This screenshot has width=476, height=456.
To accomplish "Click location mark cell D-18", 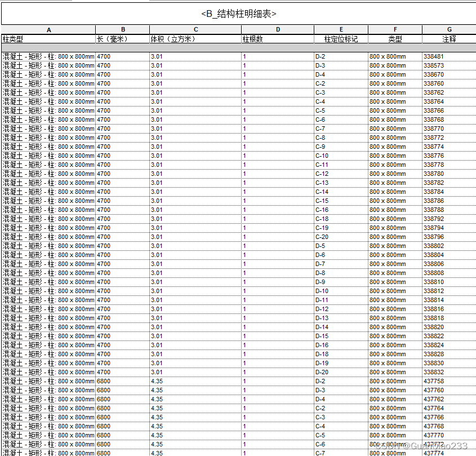I will coord(341,354).
